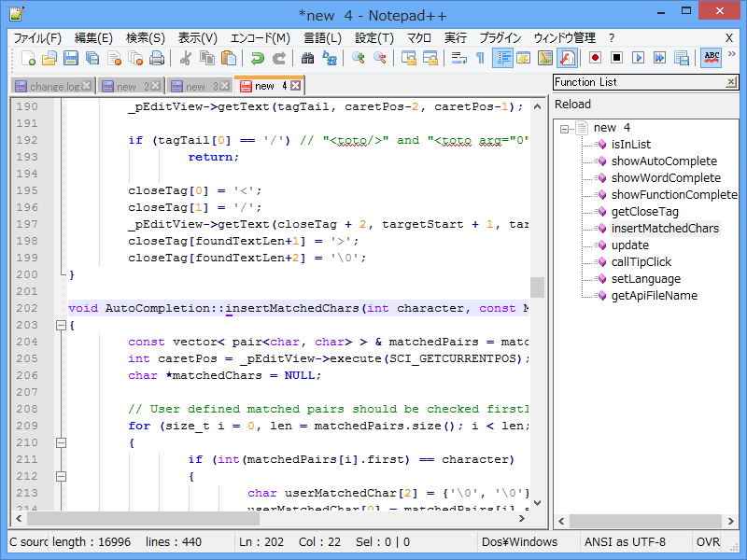Image resolution: width=747 pixels, height=560 pixels.
Task: Collapse the fold marker at line 203
Action: pyautogui.click(x=62, y=325)
